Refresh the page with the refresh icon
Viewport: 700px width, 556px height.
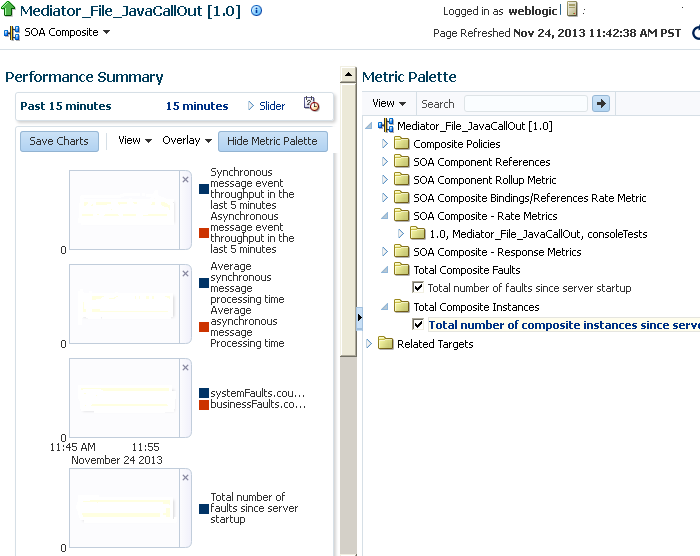tap(696, 33)
